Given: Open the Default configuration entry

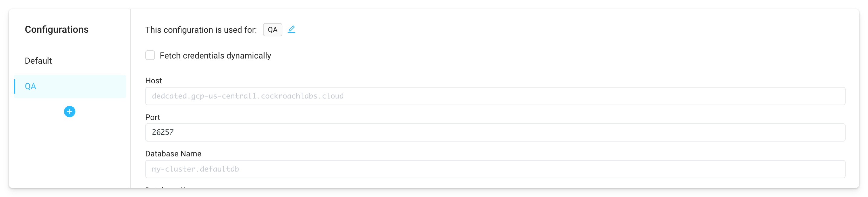Looking at the screenshot, I should pos(38,61).
